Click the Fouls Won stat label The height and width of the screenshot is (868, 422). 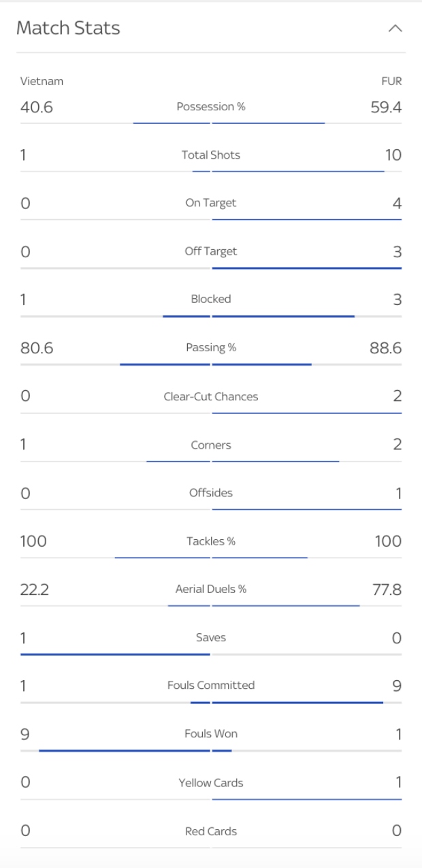(x=211, y=735)
